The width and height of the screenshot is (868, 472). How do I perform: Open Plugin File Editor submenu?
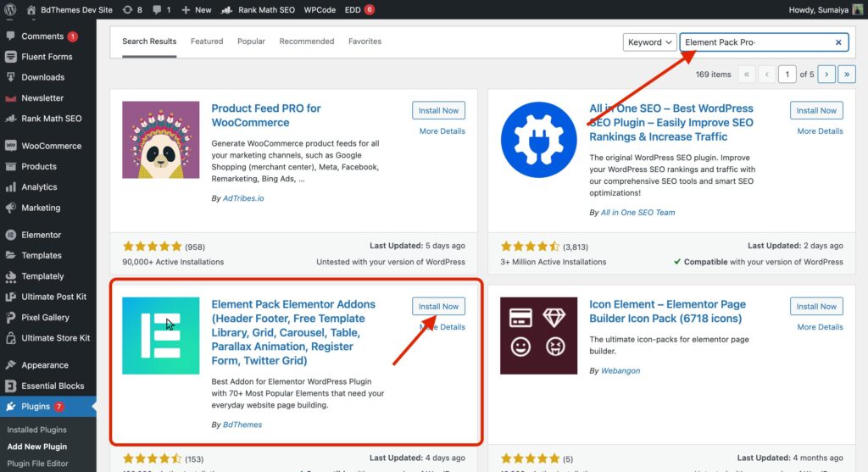(37, 464)
